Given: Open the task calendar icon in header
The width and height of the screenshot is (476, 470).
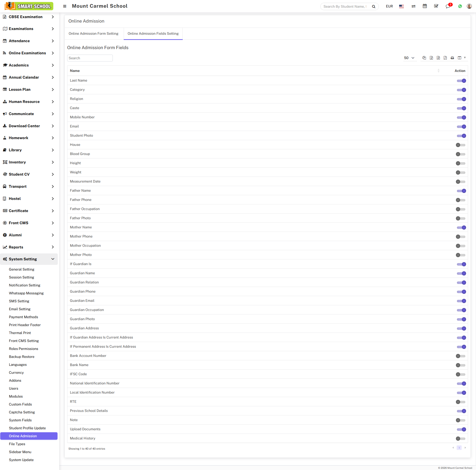Looking at the screenshot, I should pos(425,6).
